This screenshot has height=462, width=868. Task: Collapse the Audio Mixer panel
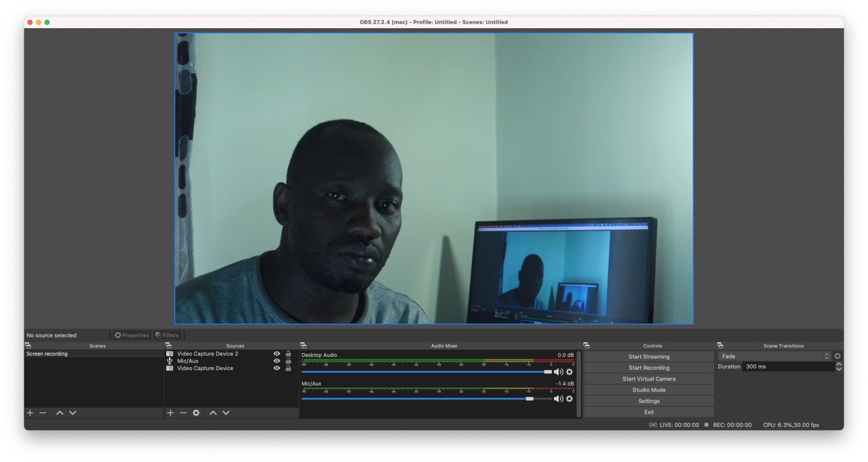(303, 345)
